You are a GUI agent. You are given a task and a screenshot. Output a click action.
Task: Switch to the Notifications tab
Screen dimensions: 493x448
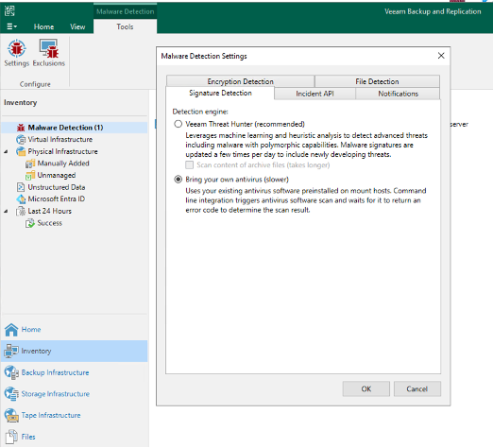pyautogui.click(x=398, y=94)
